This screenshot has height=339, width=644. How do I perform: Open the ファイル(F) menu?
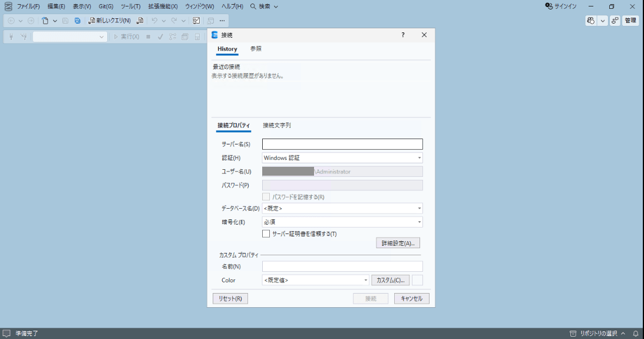28,6
